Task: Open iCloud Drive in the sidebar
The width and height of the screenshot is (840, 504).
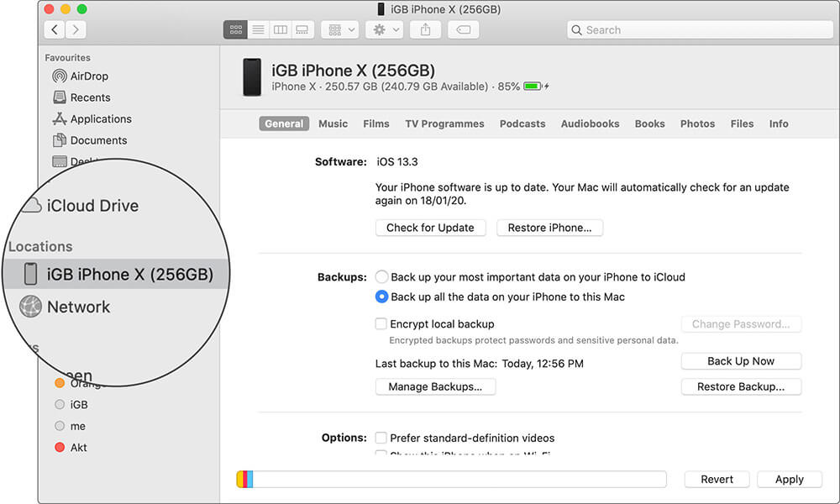Action: (x=81, y=206)
